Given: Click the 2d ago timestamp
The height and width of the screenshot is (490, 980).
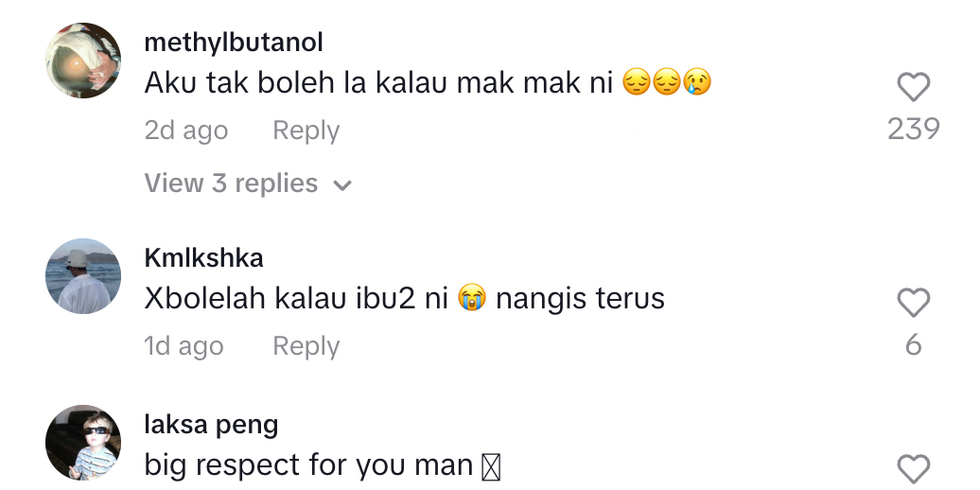Looking at the screenshot, I should (185, 131).
